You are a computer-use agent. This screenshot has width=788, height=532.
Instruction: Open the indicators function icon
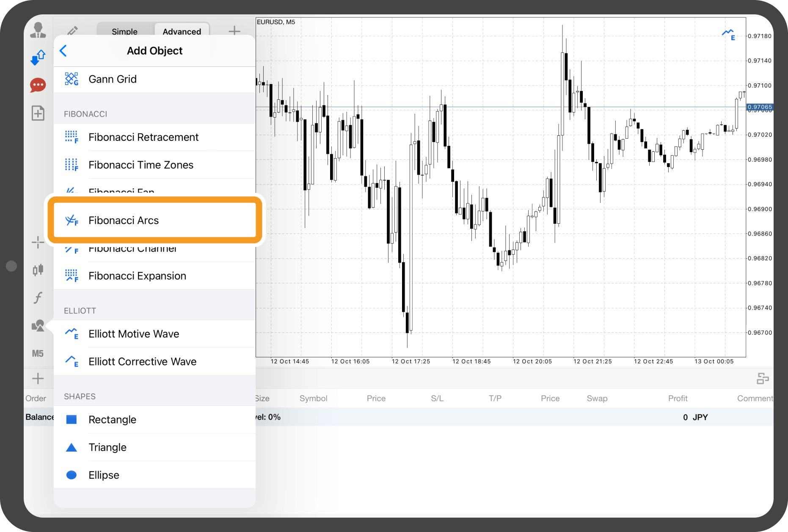[x=38, y=298]
